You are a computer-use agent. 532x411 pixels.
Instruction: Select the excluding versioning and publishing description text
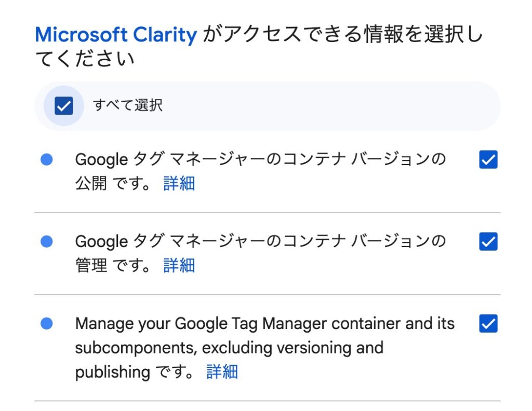(x=264, y=348)
